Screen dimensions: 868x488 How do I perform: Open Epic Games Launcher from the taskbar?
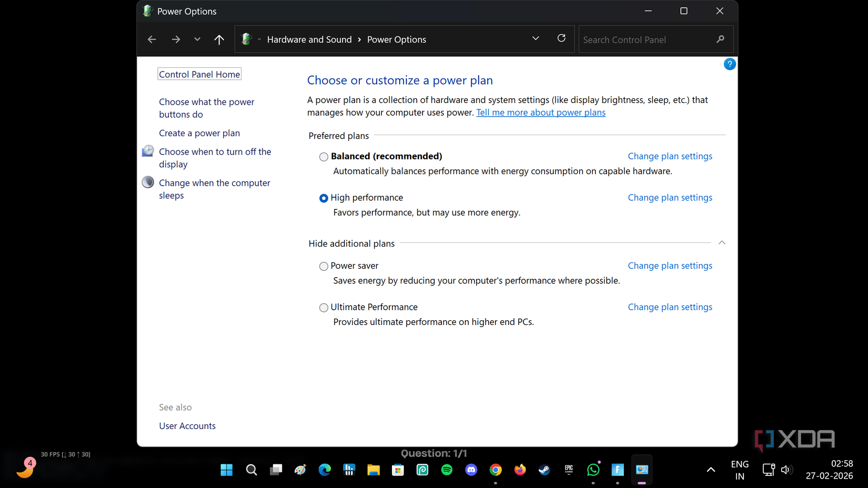(x=569, y=470)
